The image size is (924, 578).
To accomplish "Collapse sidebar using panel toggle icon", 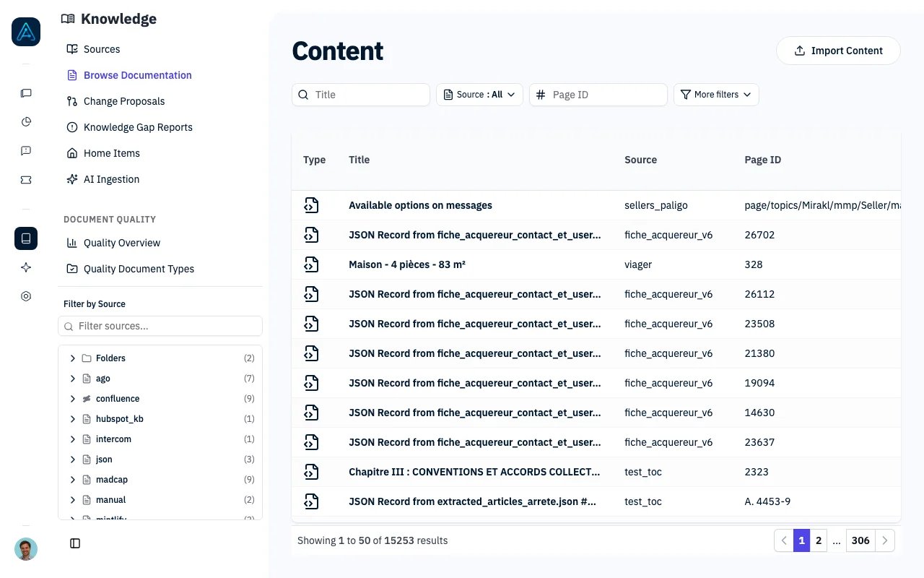I will pyautogui.click(x=75, y=543).
